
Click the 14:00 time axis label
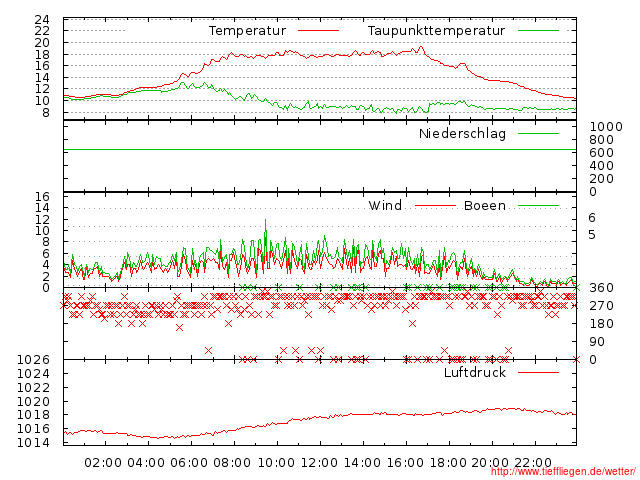(362, 463)
